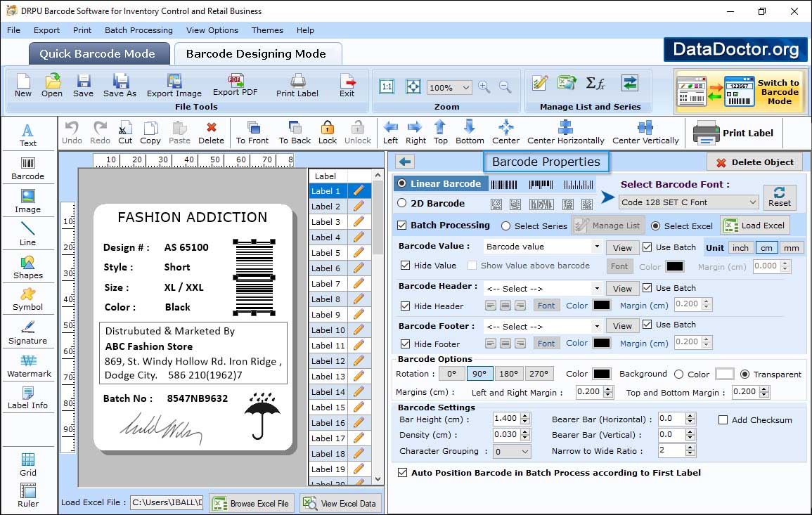Add a Watermark using the sidebar tool
This screenshot has height=515, width=812.
pos(29,365)
